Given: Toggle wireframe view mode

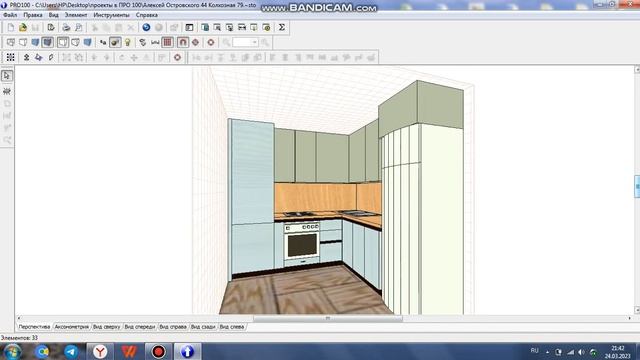Looking at the screenshot, I should (x=11, y=42).
